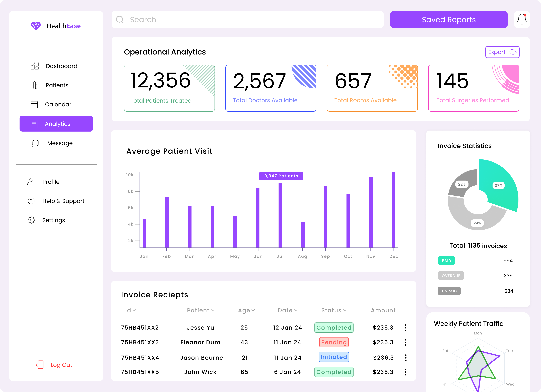Click the 9,347 Patients tooltip label
This screenshot has height=392, width=541.
coord(281,176)
